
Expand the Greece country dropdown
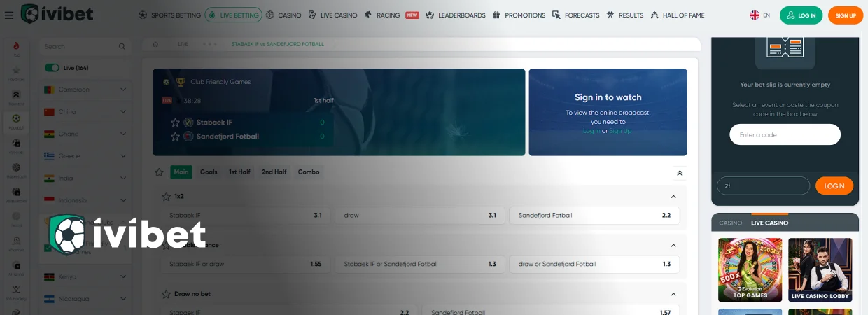click(123, 156)
